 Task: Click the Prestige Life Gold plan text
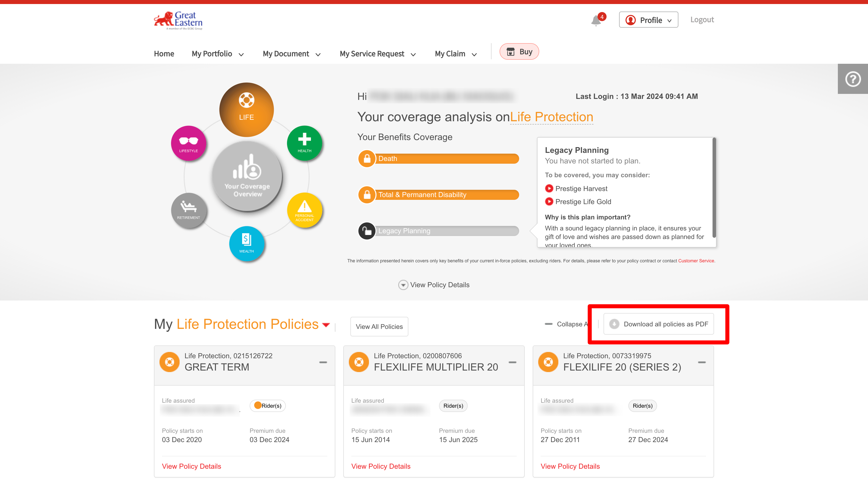click(x=583, y=202)
